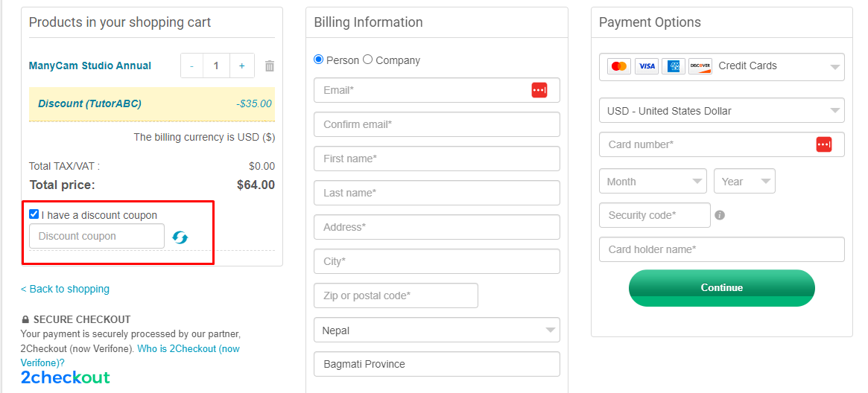This screenshot has height=393, width=868.
Task: Open the Nepal country dropdown
Action: point(437,330)
